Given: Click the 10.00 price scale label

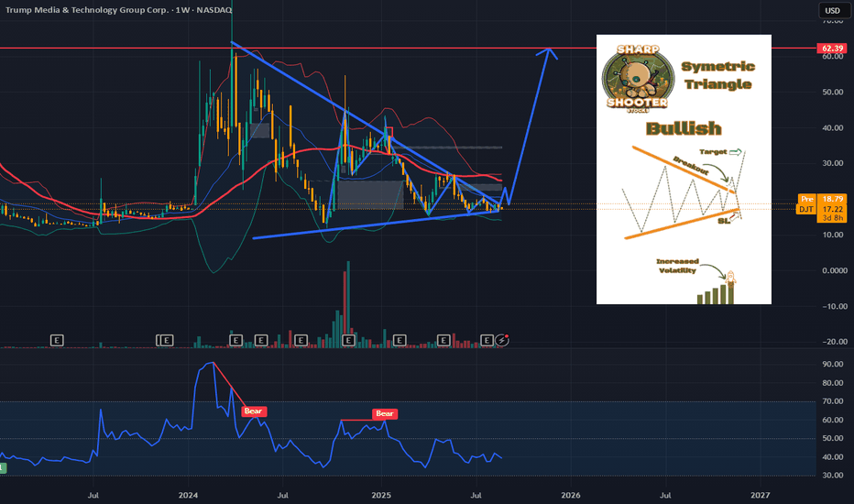Looking at the screenshot, I should point(833,235).
